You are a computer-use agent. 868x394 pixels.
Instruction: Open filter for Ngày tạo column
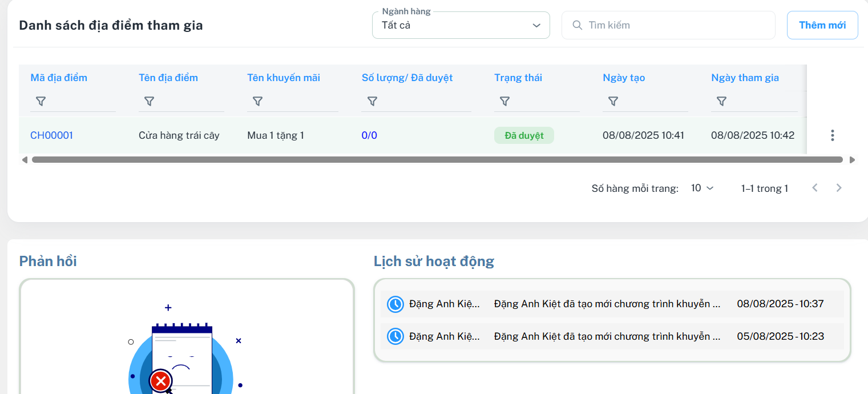click(613, 101)
